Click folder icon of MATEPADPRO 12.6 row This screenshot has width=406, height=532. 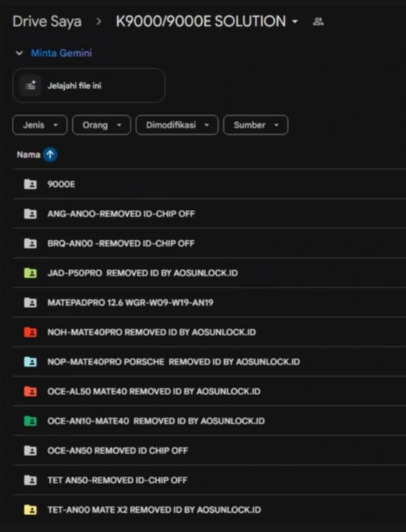(30, 302)
